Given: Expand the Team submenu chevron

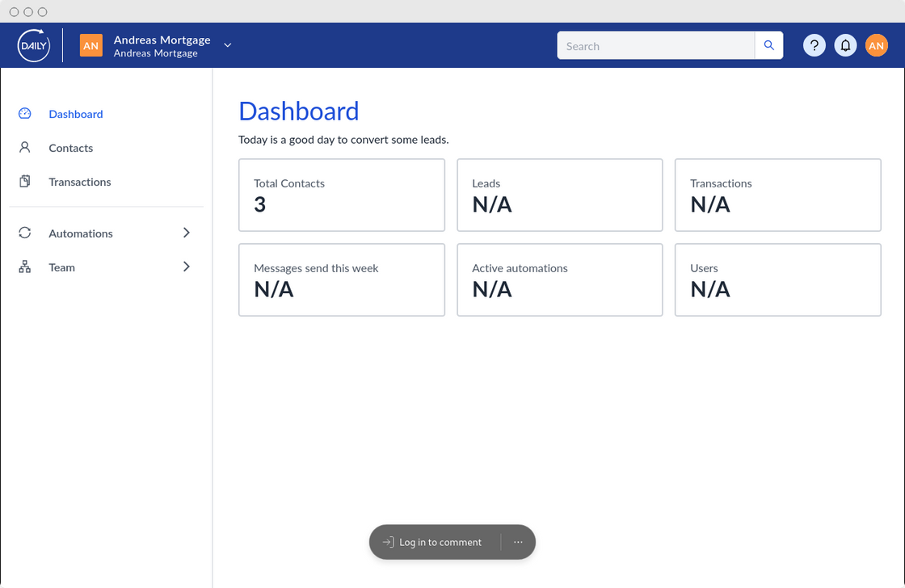Looking at the screenshot, I should pos(187,267).
